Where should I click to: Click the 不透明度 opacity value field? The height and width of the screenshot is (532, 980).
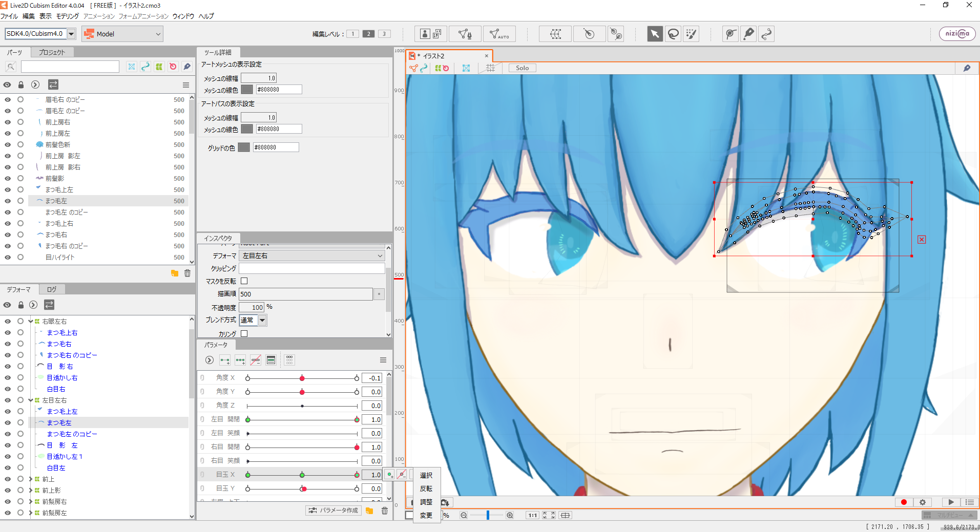point(252,307)
